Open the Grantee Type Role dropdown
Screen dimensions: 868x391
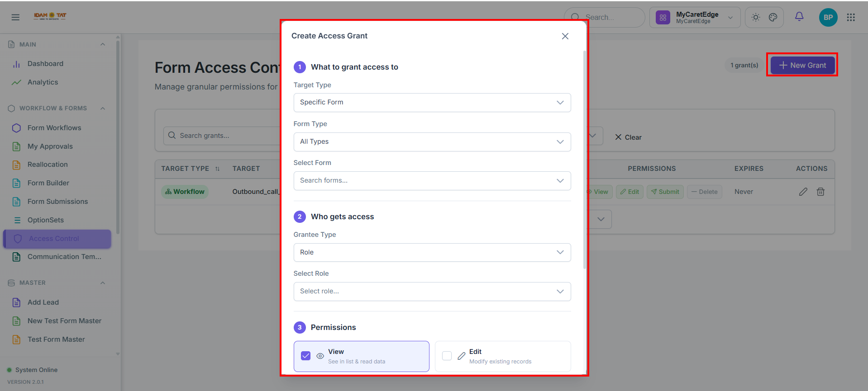coord(432,252)
